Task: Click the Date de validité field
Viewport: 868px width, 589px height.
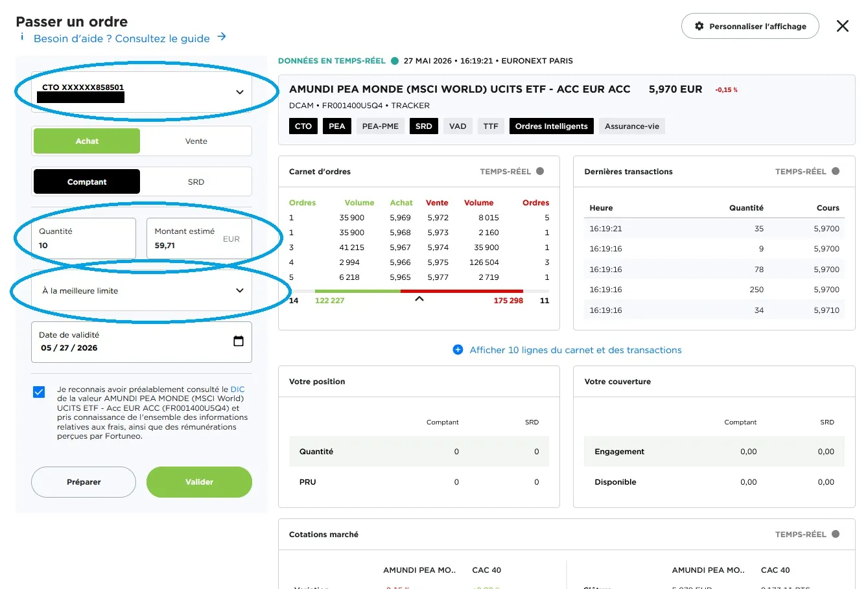Action: point(141,342)
